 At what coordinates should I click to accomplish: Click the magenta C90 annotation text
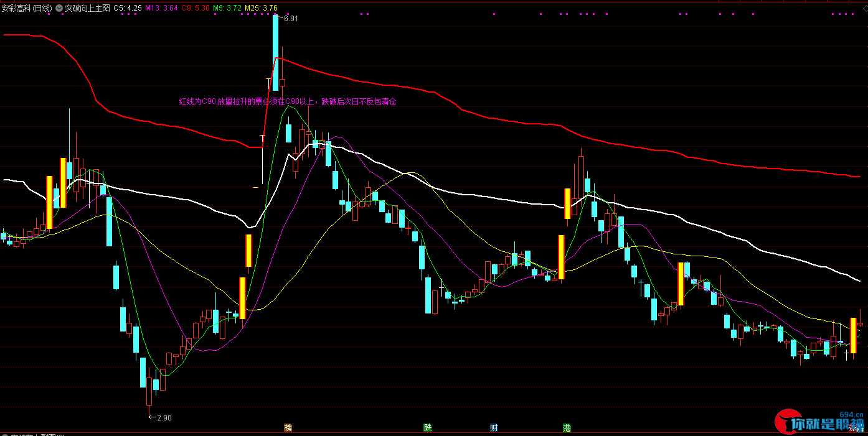(288, 101)
